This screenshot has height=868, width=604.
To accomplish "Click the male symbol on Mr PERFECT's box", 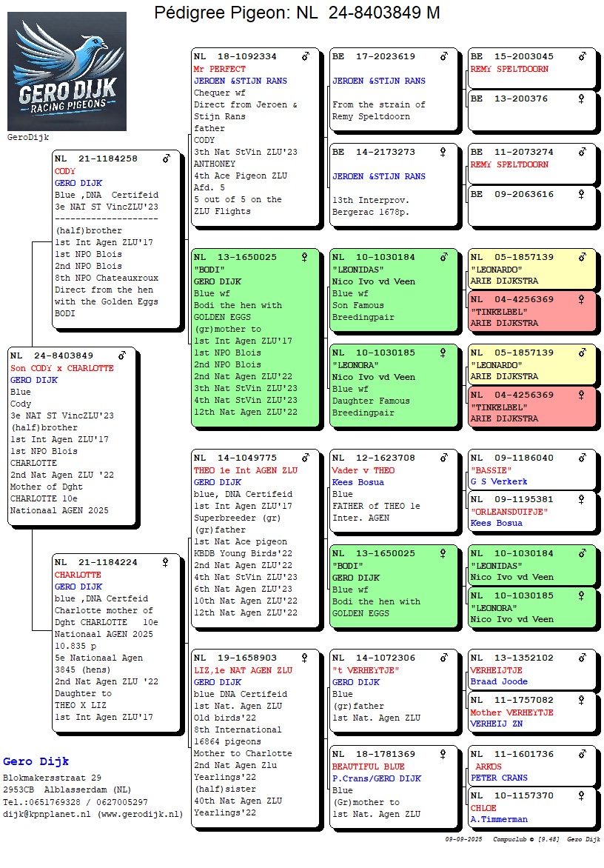I will [x=305, y=56].
